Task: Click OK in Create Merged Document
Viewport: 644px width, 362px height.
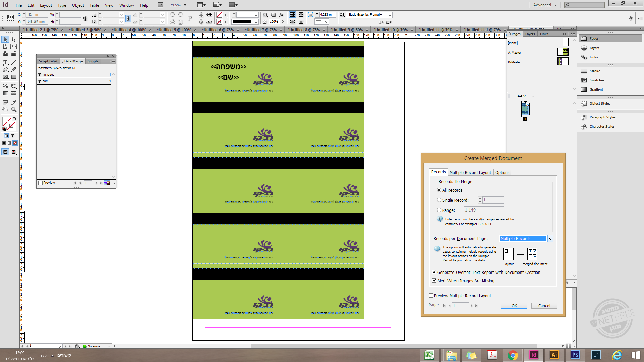Action: (x=514, y=306)
